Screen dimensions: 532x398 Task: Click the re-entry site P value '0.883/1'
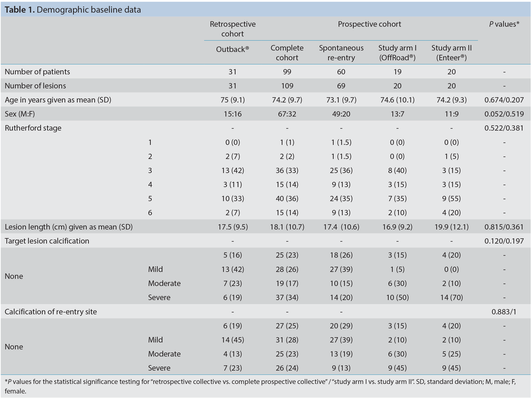point(504,312)
